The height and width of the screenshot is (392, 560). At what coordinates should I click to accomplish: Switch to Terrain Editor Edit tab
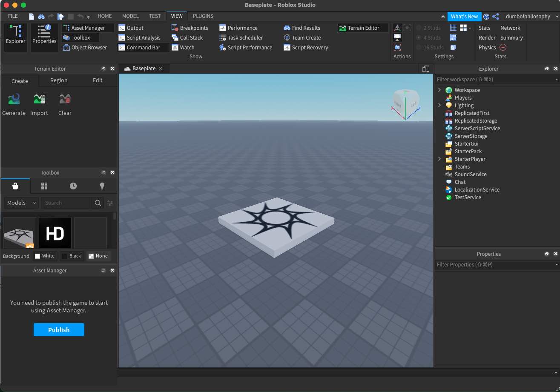(x=98, y=80)
